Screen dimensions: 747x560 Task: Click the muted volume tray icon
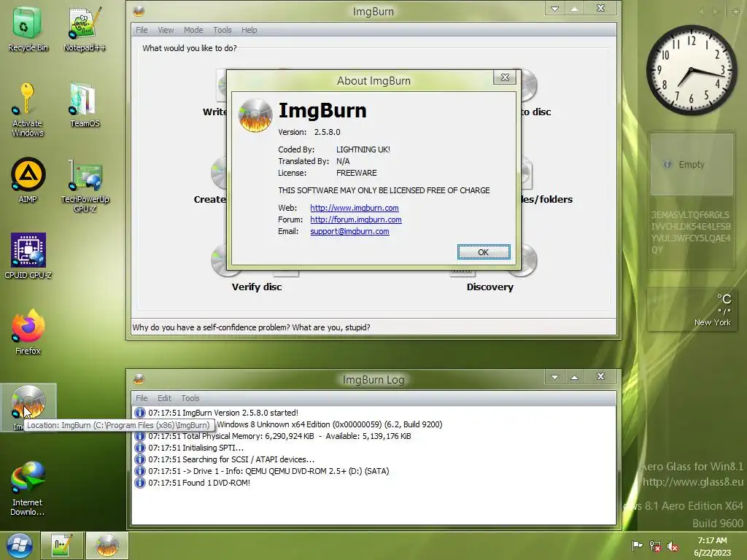[672, 545]
